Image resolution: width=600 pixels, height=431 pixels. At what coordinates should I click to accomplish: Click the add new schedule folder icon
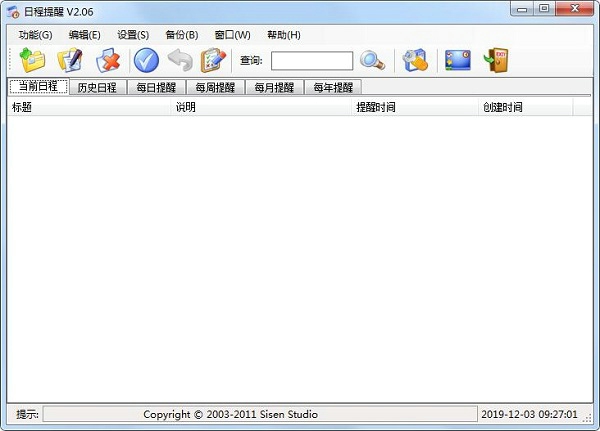[x=32, y=60]
